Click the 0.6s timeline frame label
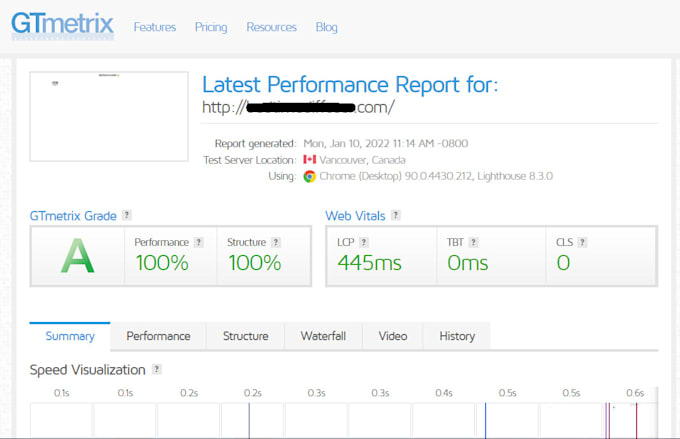Image resolution: width=680 pixels, height=439 pixels. pos(635,393)
